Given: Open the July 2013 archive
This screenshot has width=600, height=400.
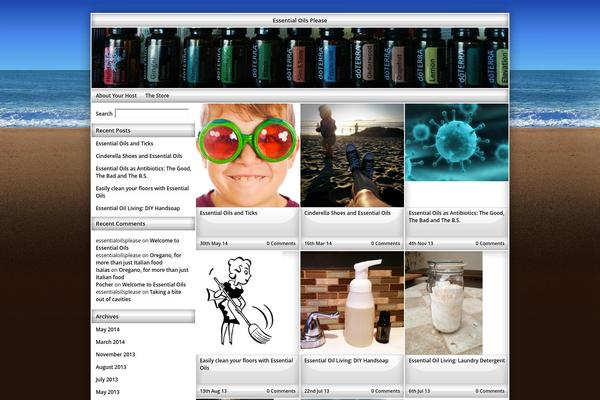Looking at the screenshot, I should pyautogui.click(x=107, y=380).
